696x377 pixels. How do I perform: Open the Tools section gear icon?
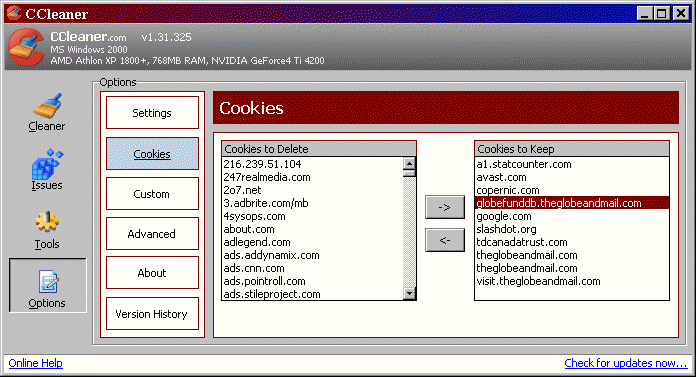click(47, 222)
